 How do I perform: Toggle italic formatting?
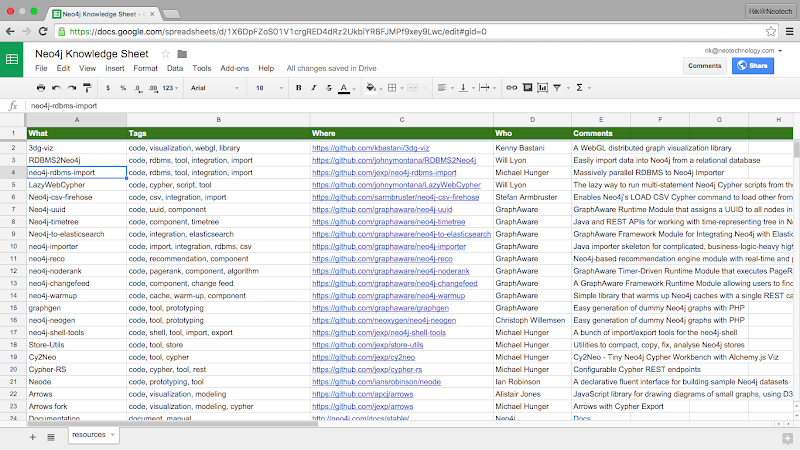click(x=314, y=88)
